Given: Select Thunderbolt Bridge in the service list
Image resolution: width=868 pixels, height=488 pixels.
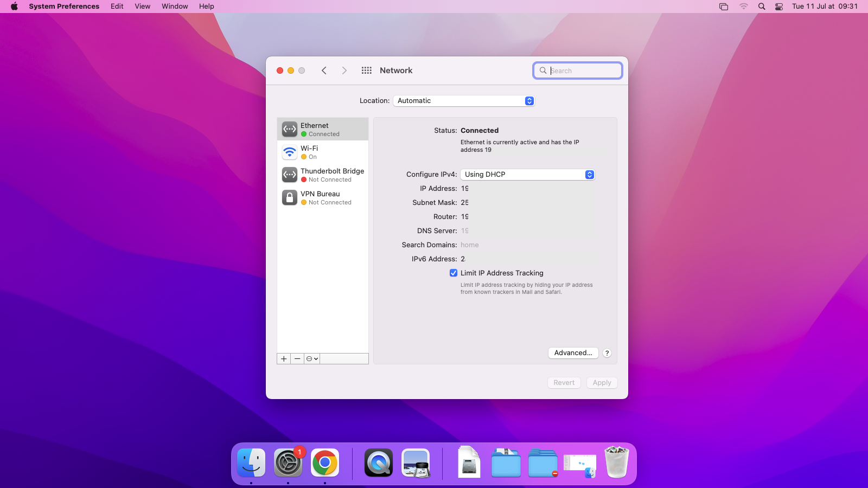Looking at the screenshot, I should 322,175.
